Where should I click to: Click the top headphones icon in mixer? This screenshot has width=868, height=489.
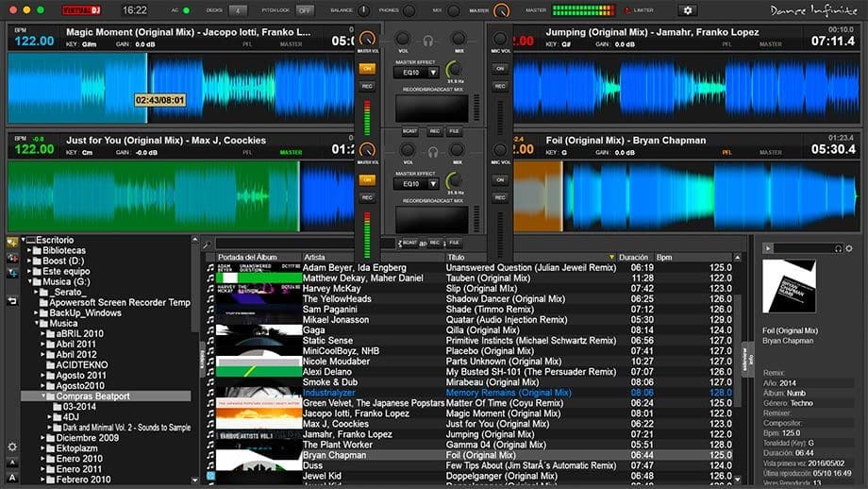pos(428,41)
